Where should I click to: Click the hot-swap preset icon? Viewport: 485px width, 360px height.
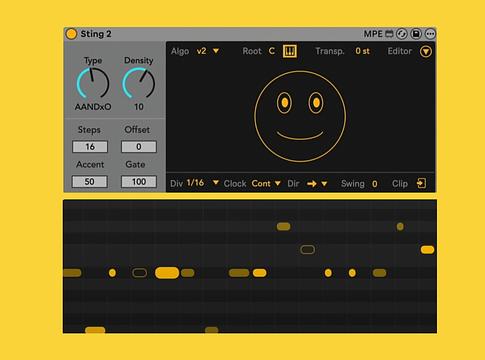pos(402,34)
